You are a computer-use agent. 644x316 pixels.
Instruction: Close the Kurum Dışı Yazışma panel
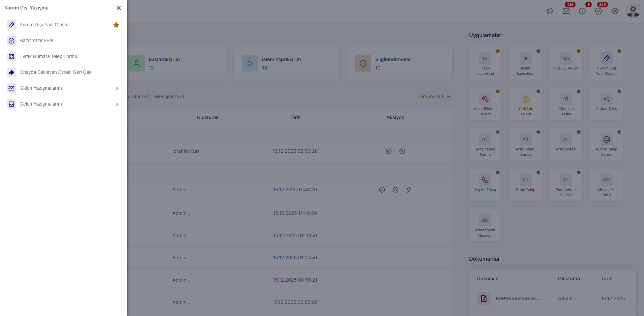tap(119, 8)
